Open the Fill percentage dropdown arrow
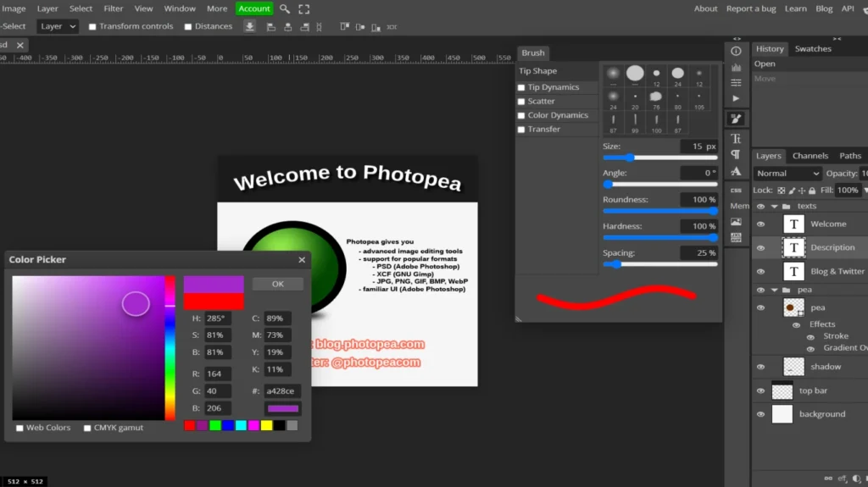868x487 pixels. click(865, 191)
